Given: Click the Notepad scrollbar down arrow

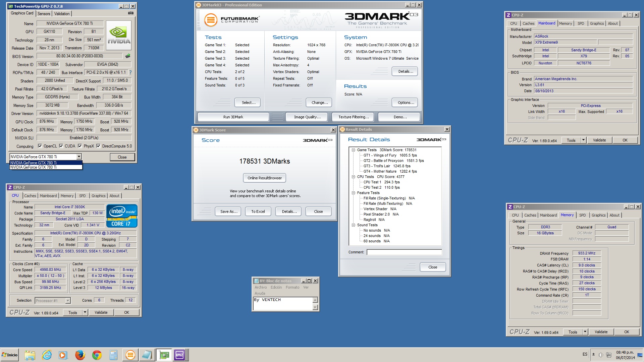Looking at the screenshot, I should pyautogui.click(x=315, y=307).
